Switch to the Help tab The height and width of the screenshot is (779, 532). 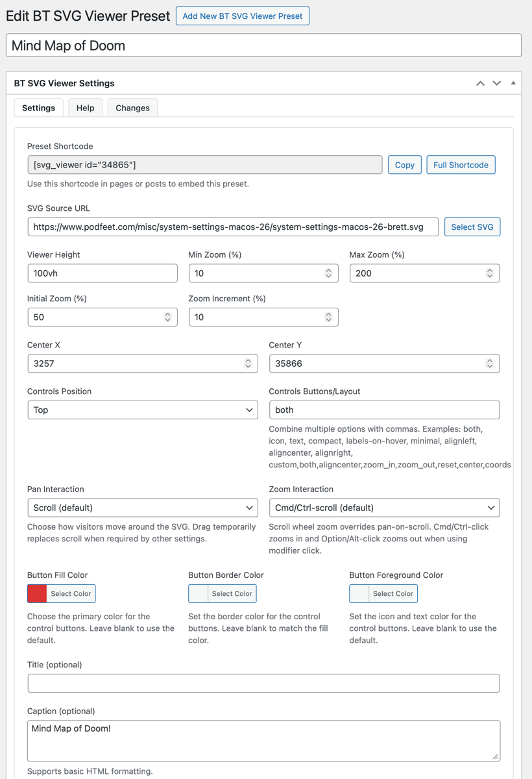pos(85,108)
